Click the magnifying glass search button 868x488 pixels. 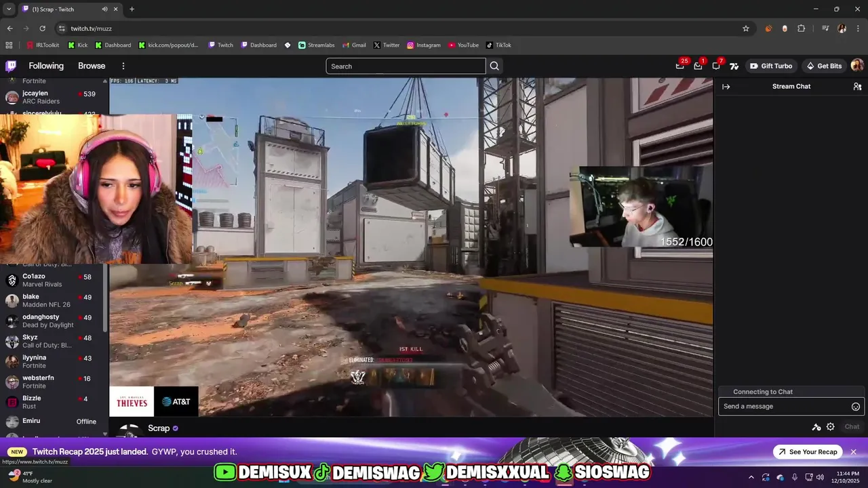click(494, 66)
